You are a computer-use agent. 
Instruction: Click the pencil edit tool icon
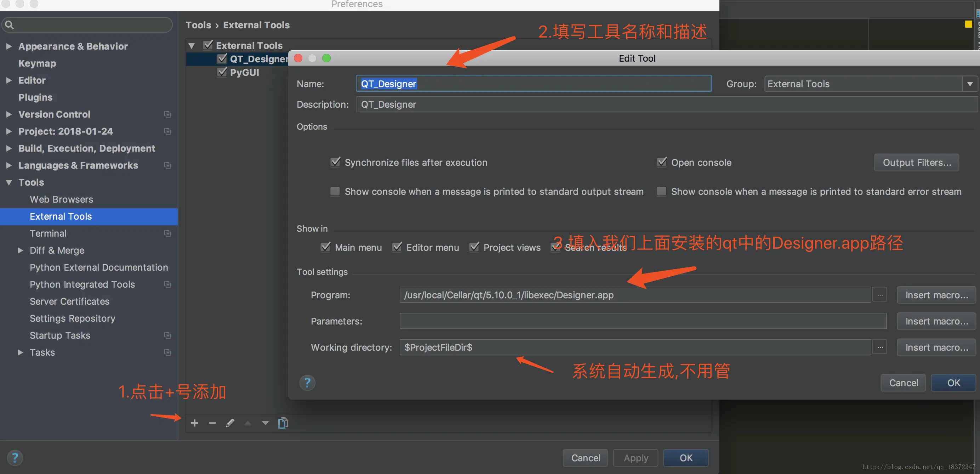coord(230,423)
